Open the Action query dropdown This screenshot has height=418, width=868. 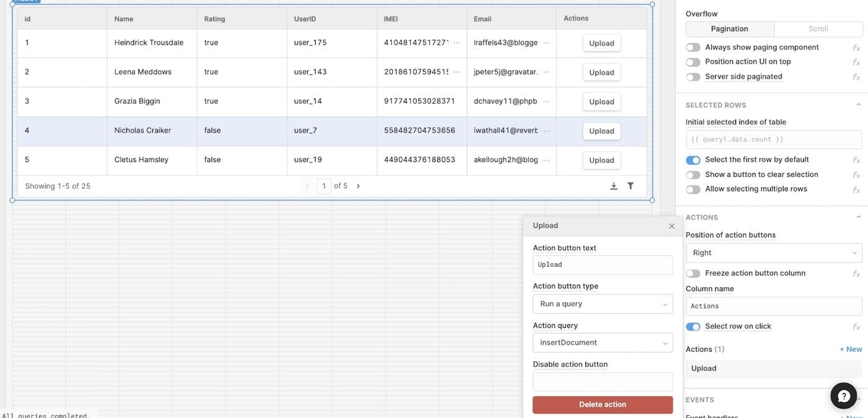click(x=602, y=342)
